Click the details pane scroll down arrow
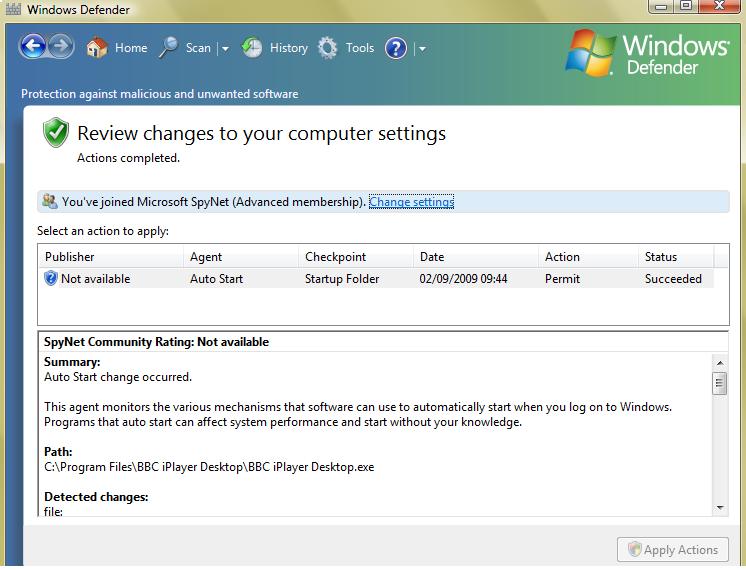The width and height of the screenshot is (746, 570). point(720,508)
